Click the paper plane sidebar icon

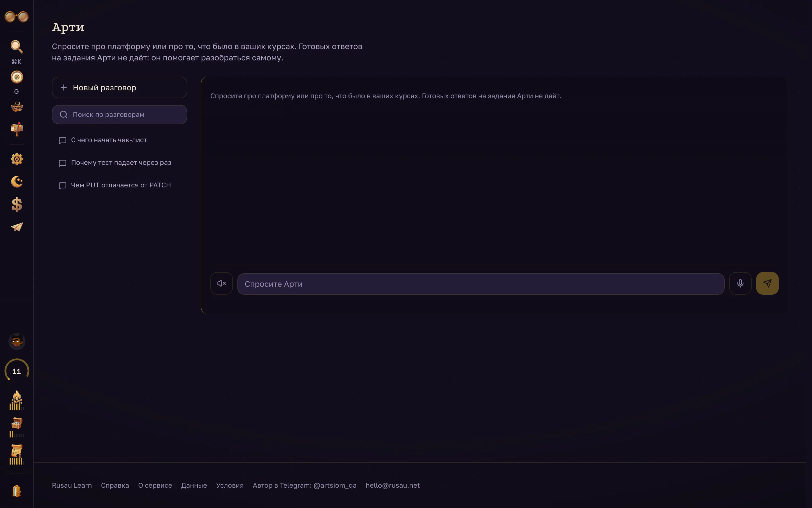(16, 227)
